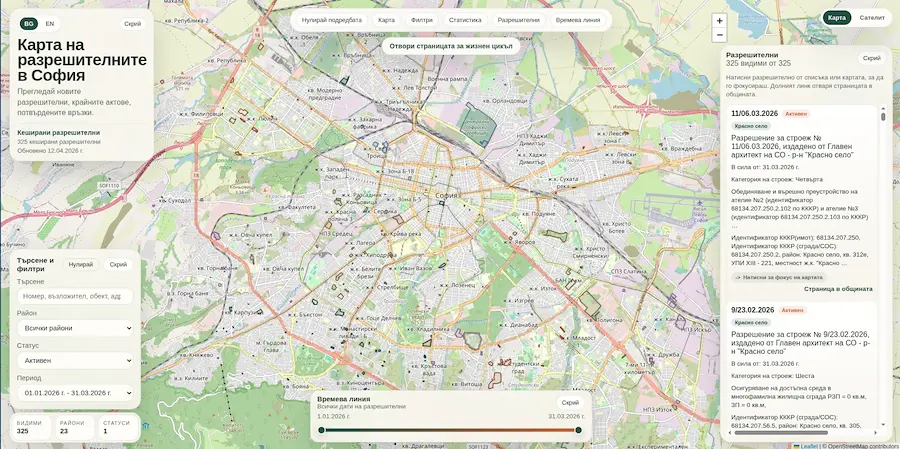Click Натисни за фокус на картата

pos(778,277)
